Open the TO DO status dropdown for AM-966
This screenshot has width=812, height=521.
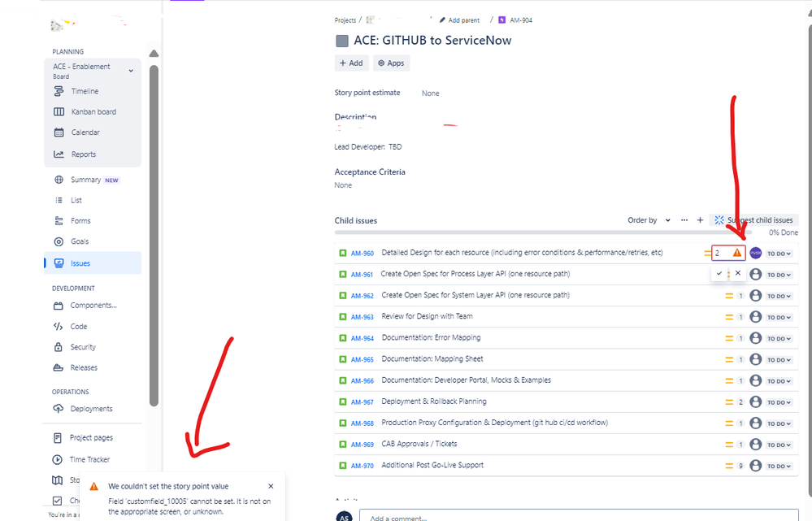pyautogui.click(x=779, y=381)
